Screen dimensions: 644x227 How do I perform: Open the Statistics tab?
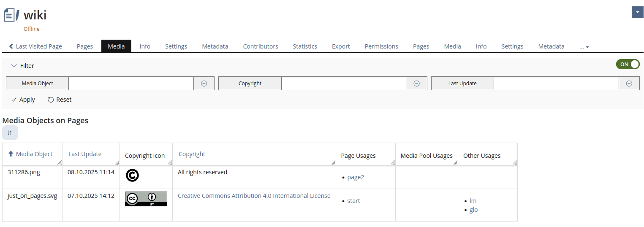(305, 46)
